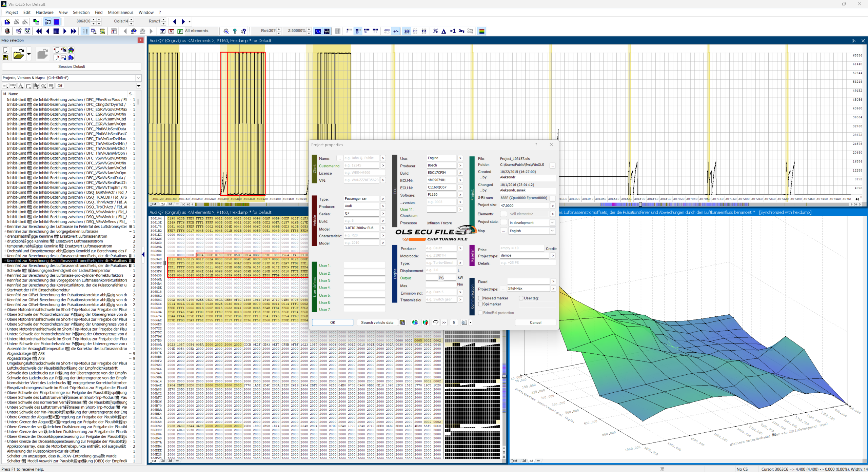868x472 pixels.
Task: Click the Off filter button
Action: coord(60,86)
